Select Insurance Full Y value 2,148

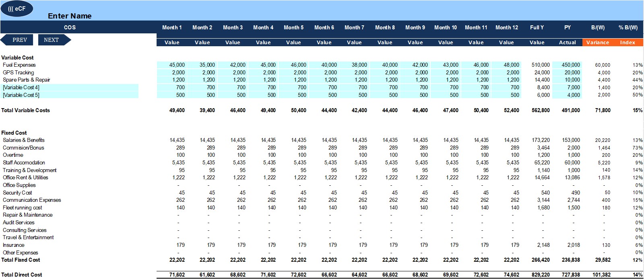tap(543, 245)
